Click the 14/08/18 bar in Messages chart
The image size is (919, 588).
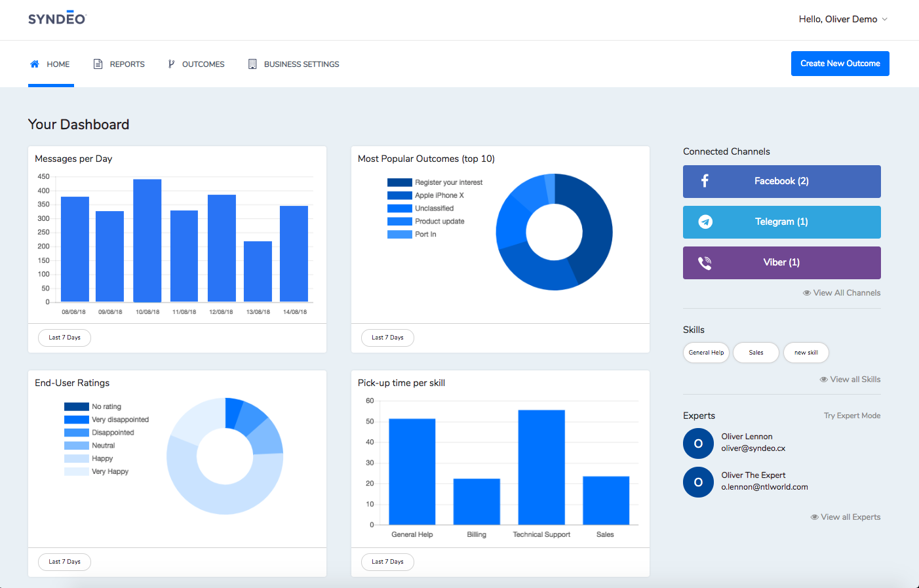click(294, 254)
